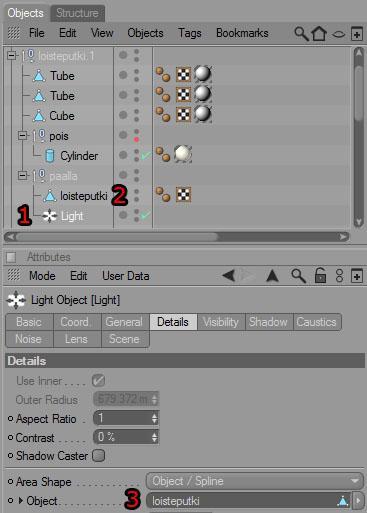Select the Light object in tree
Image resolution: width=367 pixels, height=513 pixels.
(x=72, y=216)
